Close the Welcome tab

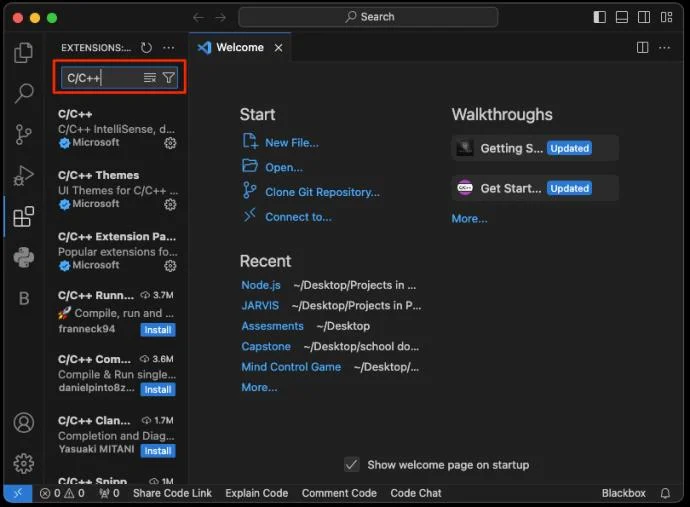tap(279, 48)
